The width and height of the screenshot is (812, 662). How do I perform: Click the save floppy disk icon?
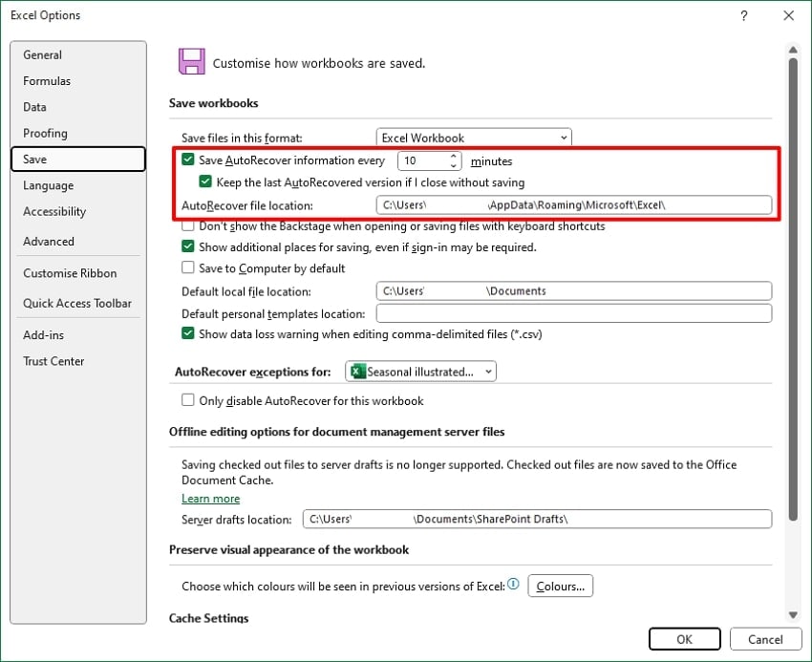(x=190, y=60)
